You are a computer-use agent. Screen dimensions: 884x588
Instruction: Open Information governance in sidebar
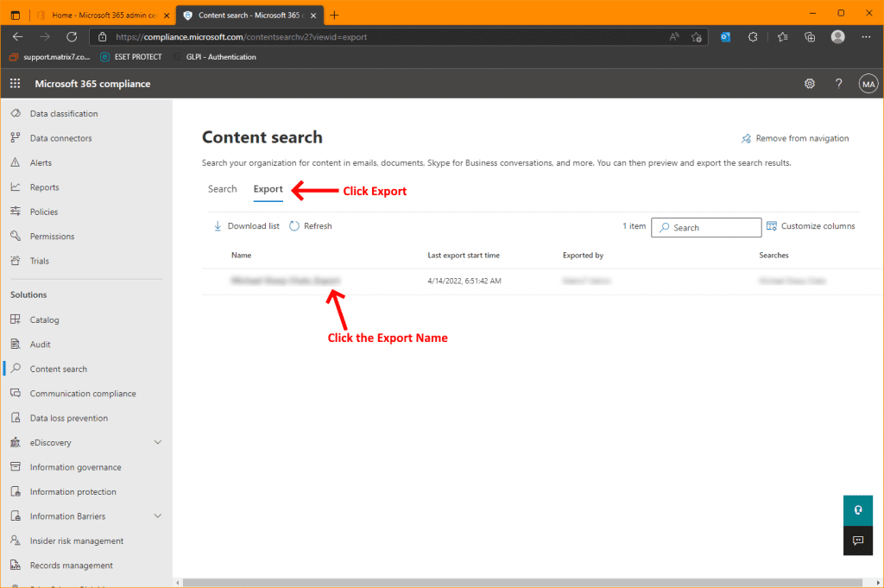click(x=76, y=467)
